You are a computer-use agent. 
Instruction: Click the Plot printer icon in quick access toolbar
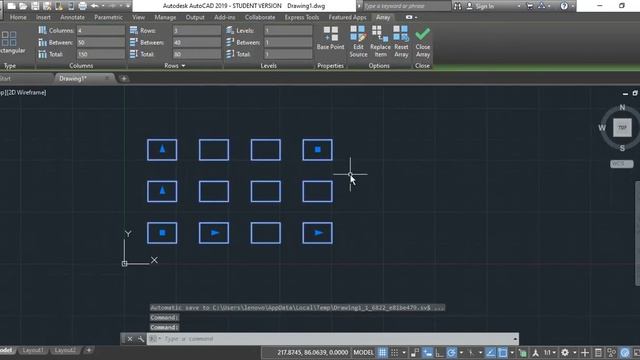pyautogui.click(x=82, y=6)
